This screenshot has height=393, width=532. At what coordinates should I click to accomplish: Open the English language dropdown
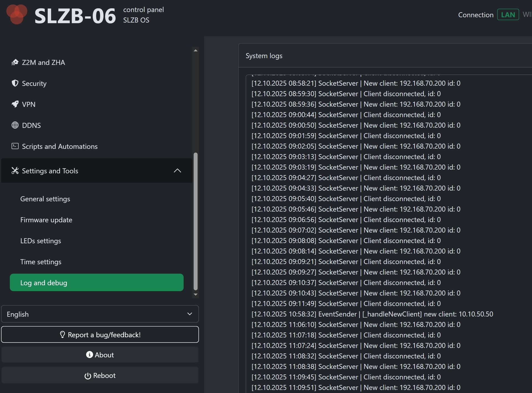coord(100,314)
